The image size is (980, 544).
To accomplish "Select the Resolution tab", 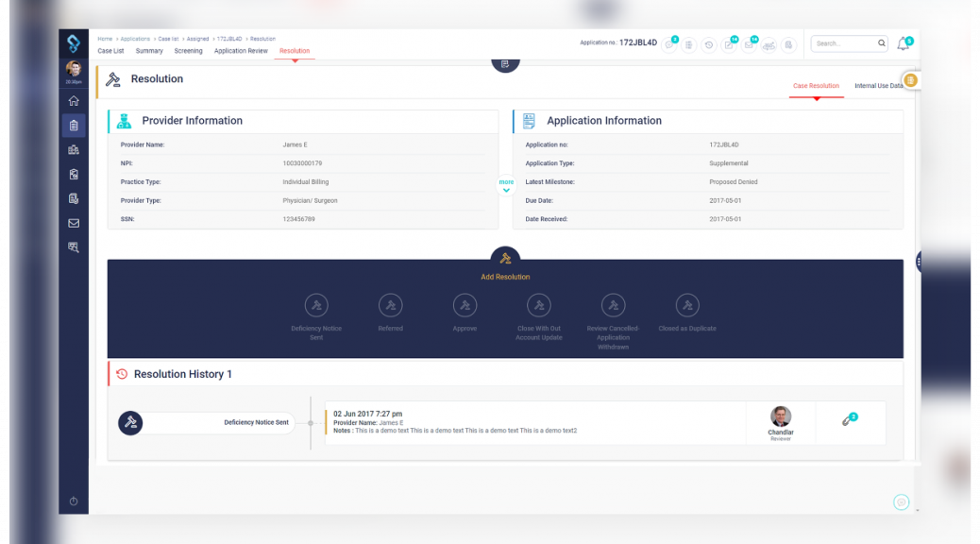I will [295, 51].
